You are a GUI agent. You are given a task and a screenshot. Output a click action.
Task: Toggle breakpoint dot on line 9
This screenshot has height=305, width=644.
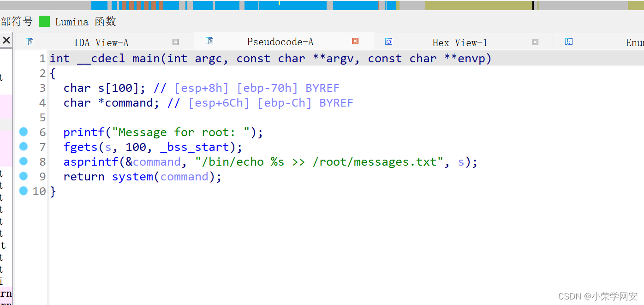[24, 176]
